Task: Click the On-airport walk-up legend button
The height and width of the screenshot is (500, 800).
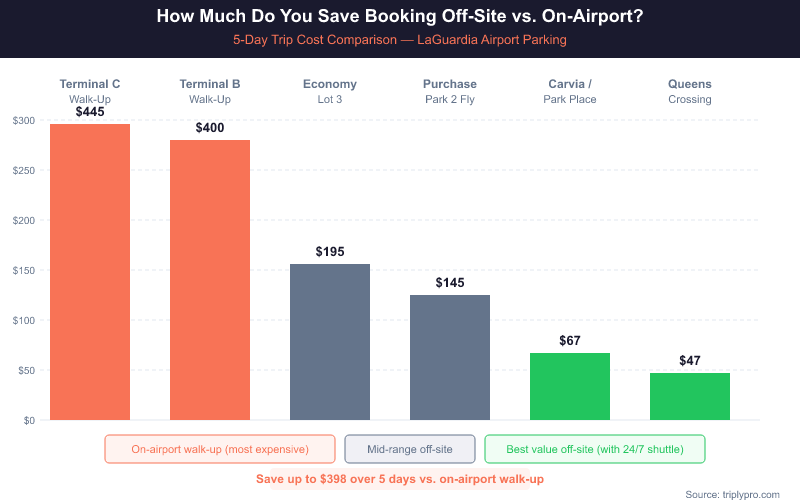Action: click(x=219, y=449)
